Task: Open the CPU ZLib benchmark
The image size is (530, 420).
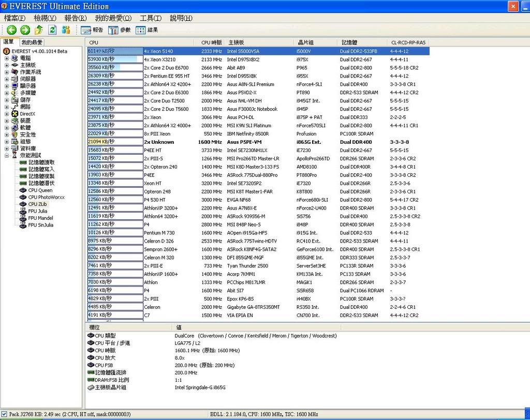Action: click(37, 204)
